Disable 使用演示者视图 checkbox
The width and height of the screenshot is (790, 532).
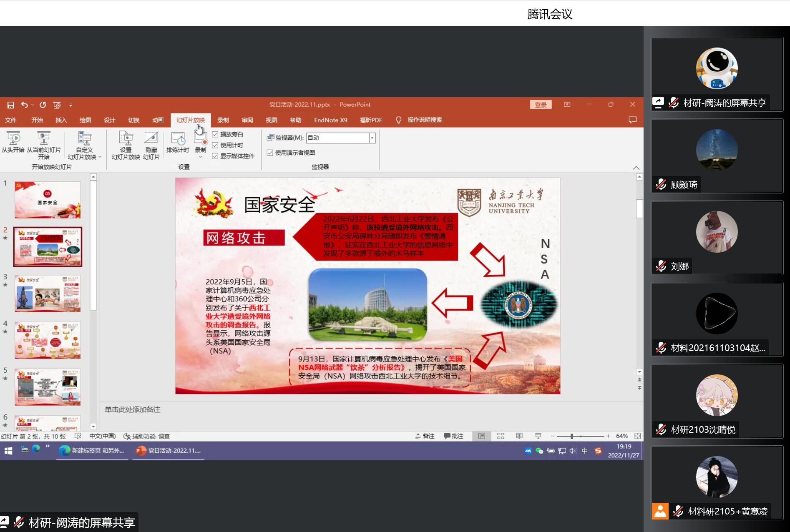pos(270,153)
